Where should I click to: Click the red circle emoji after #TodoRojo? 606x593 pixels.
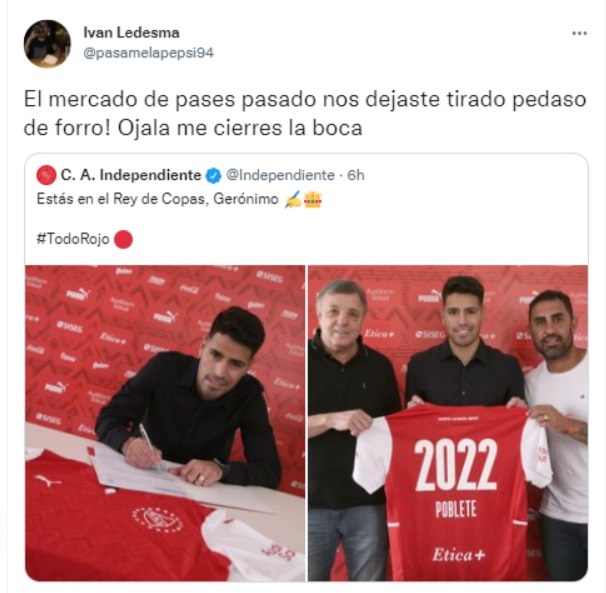(123, 239)
